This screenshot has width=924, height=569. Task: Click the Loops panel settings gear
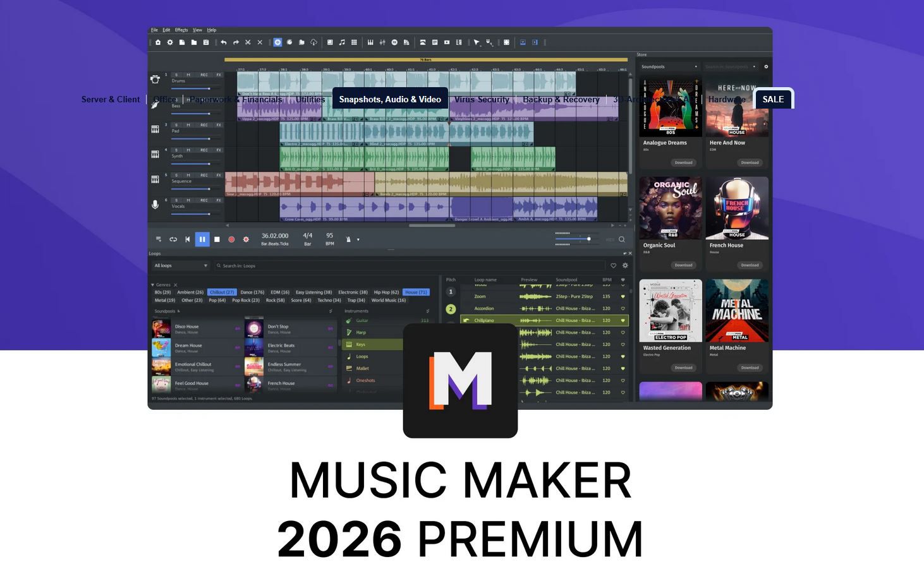[x=625, y=265]
